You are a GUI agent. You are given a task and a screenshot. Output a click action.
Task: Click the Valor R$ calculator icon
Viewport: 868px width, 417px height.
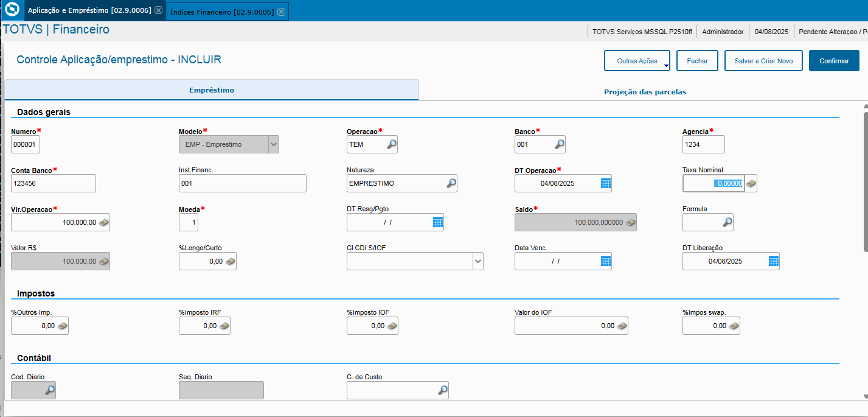coord(104,262)
